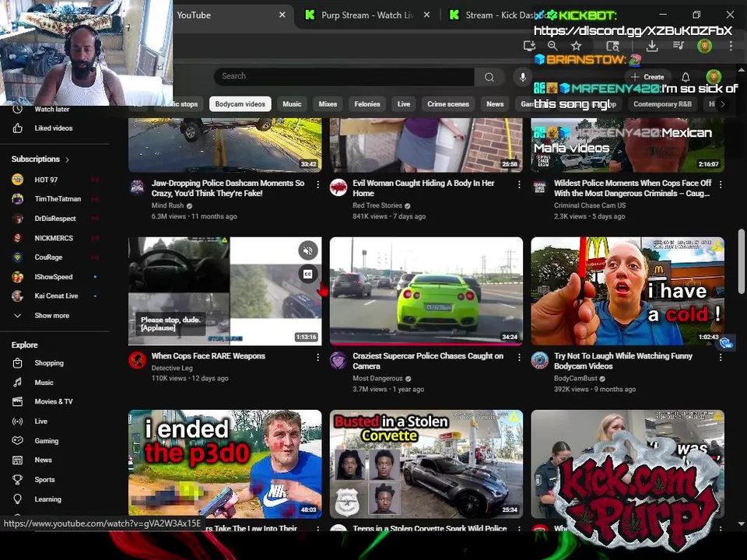Viewport: 747px width, 560px height.
Task: Open IShowSpeed channel
Action: [x=54, y=277]
